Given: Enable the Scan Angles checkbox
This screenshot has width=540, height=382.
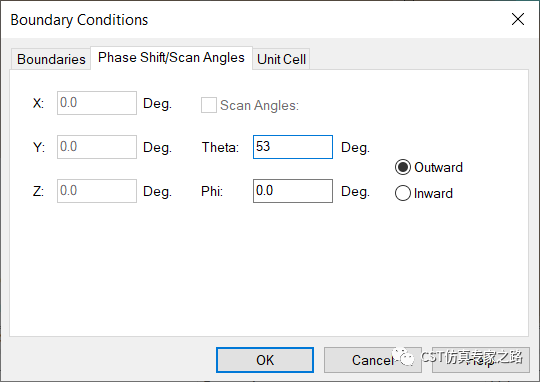Looking at the screenshot, I should pyautogui.click(x=209, y=105).
